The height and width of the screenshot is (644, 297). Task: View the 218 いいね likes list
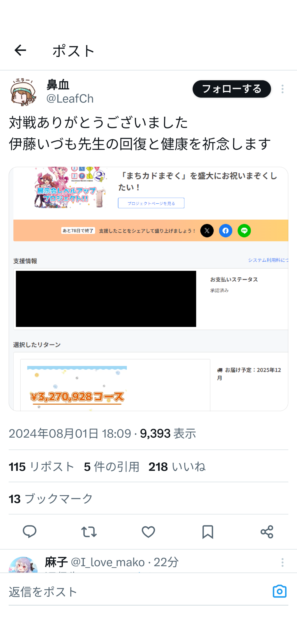point(177,467)
